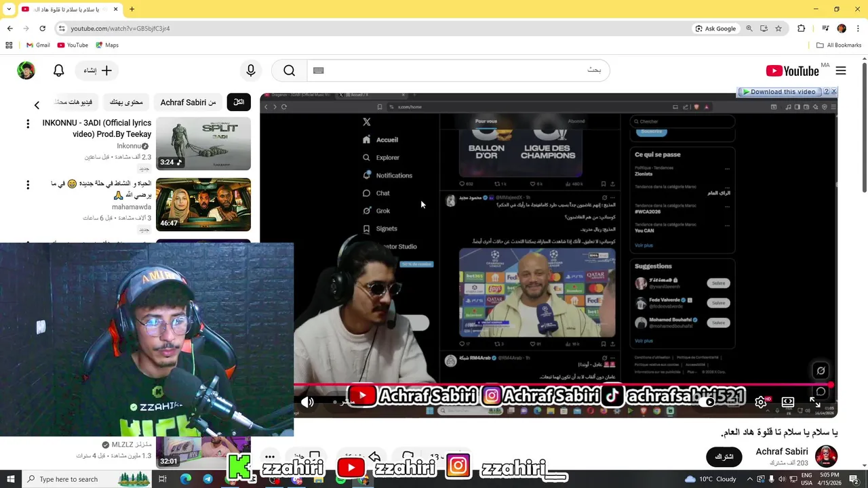Switch to theater mode in player
Image resolution: width=868 pixels, height=488 pixels.
(x=788, y=402)
